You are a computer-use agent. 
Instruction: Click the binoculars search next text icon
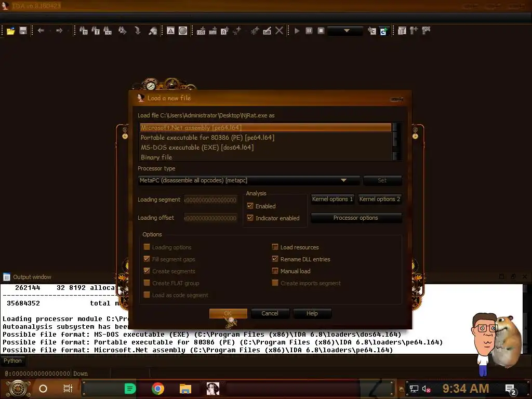point(96,31)
